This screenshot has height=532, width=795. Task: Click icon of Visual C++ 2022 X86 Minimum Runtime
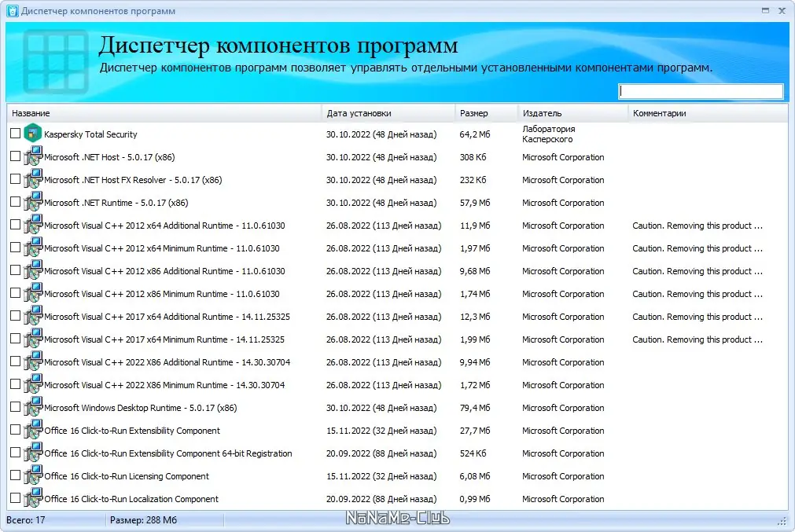pyautogui.click(x=33, y=384)
